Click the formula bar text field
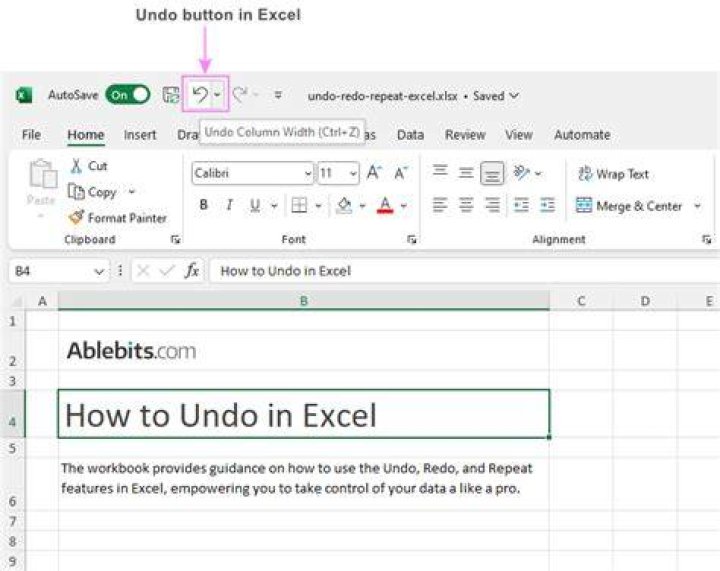 click(x=465, y=271)
